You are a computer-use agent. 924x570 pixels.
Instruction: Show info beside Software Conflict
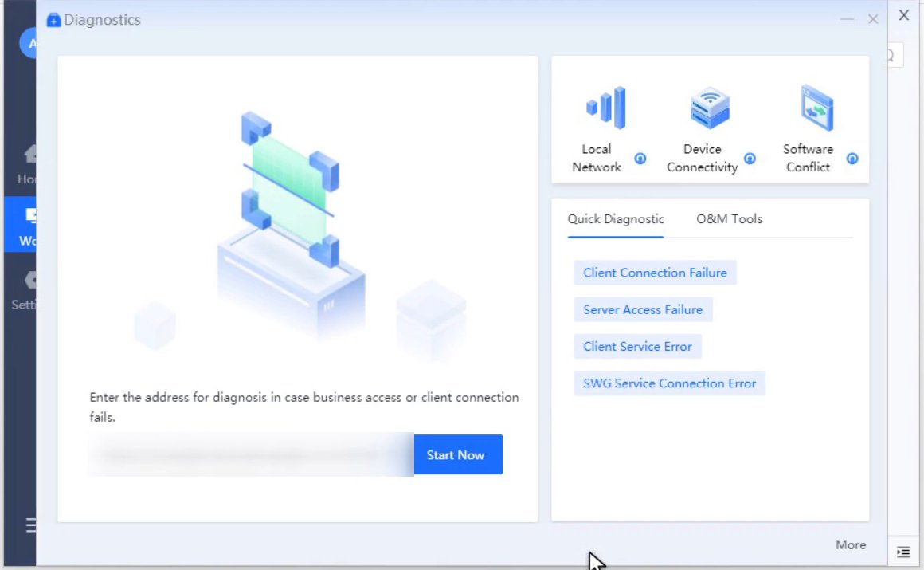point(852,159)
